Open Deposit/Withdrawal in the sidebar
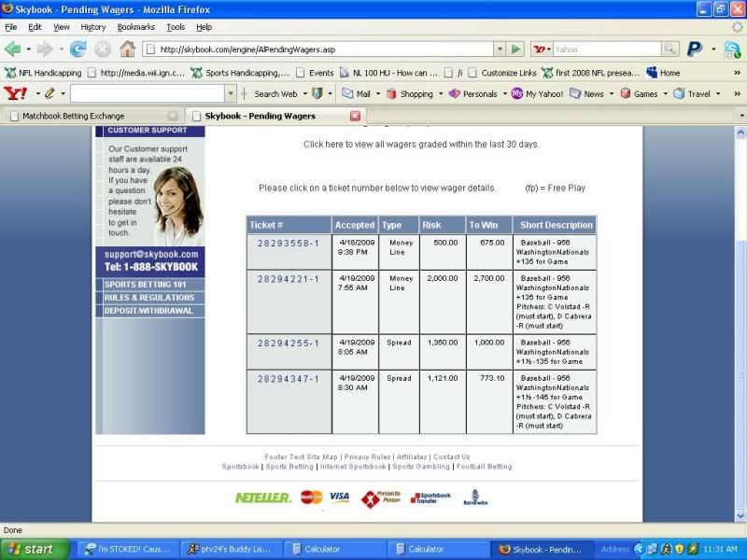Viewport: 747px width, 560px height. [150, 311]
